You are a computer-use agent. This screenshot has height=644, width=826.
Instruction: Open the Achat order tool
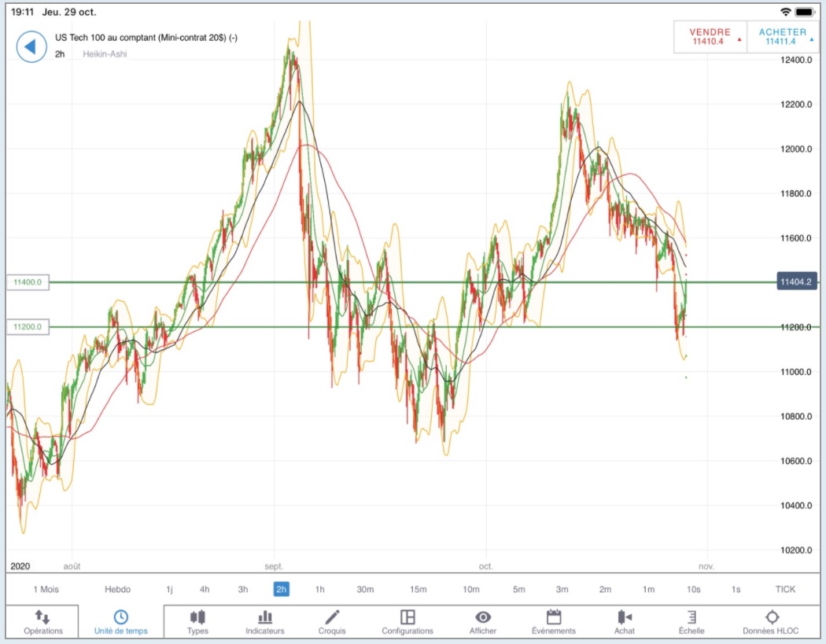click(625, 621)
